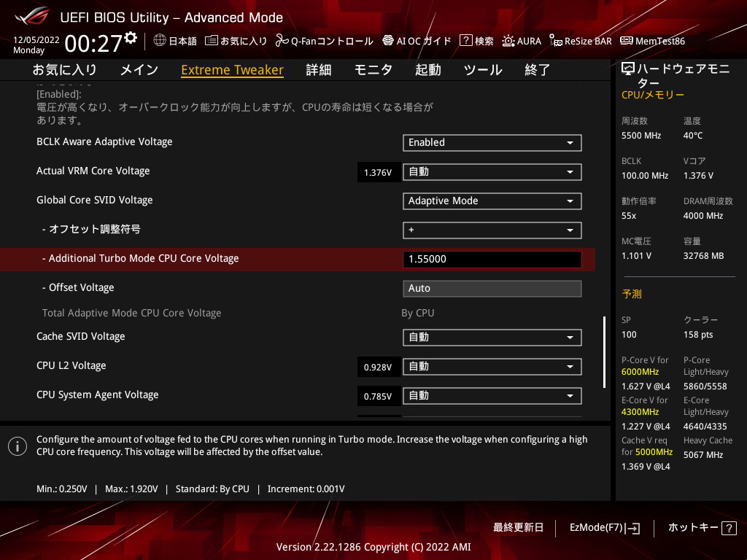Click Total Adaptive Mode CPU Core Voltage label
Image resolution: width=747 pixels, height=560 pixels.
(131, 313)
